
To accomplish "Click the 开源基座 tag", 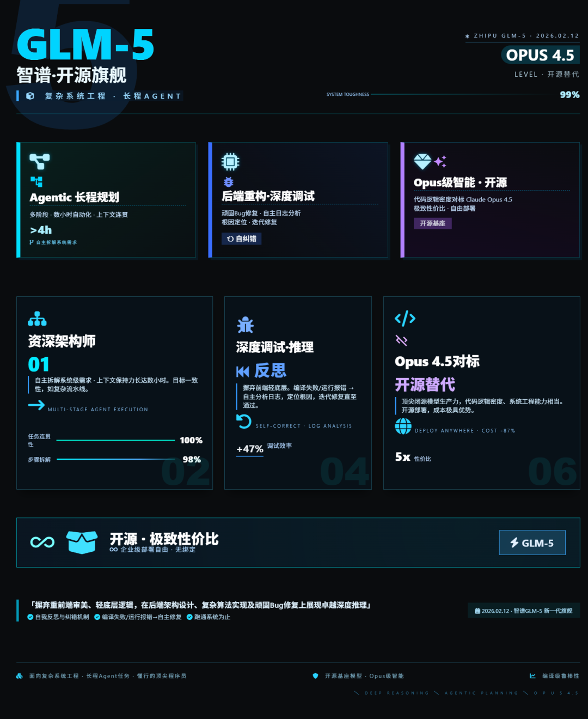I will 432,223.
